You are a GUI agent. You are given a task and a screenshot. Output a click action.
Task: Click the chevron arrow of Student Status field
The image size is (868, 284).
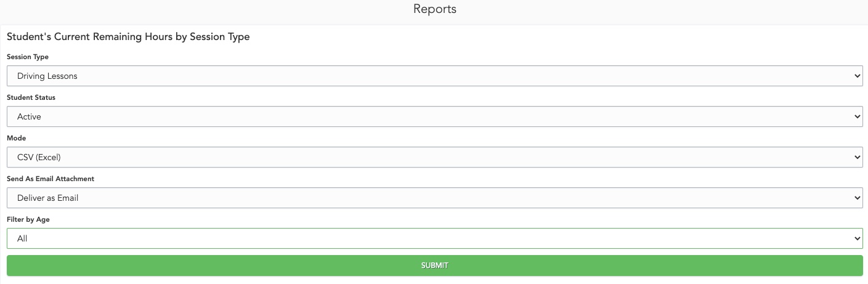pos(858,116)
